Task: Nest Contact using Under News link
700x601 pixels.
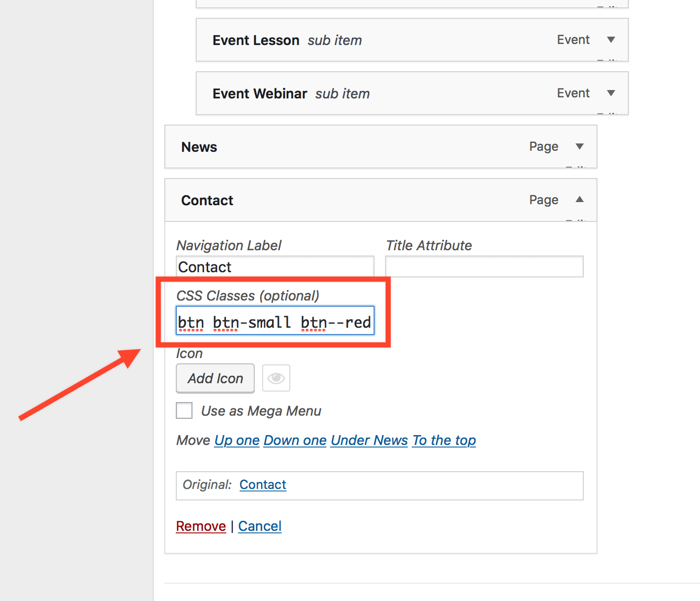Action: point(369,440)
